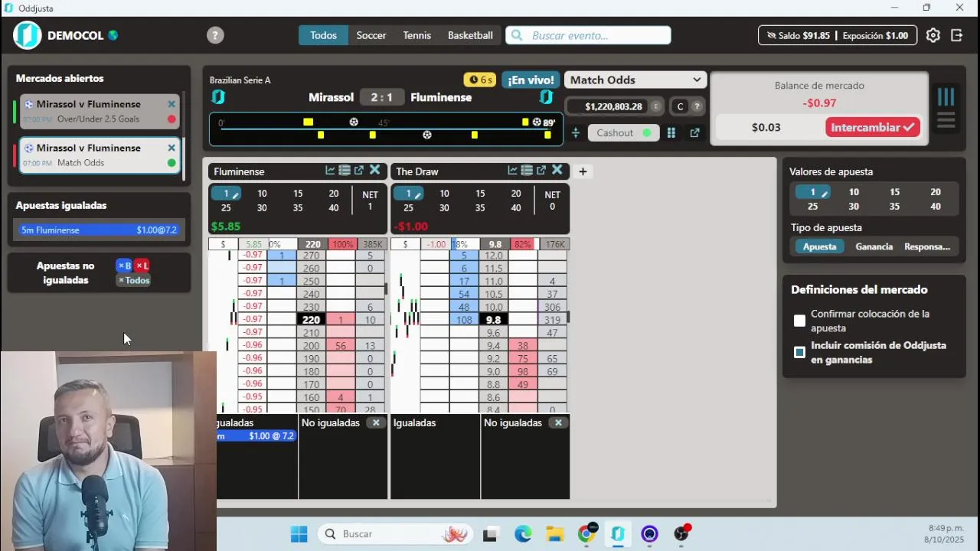This screenshot has height=551, width=980.
Task: Switch to Tennis tab
Action: pos(417,35)
